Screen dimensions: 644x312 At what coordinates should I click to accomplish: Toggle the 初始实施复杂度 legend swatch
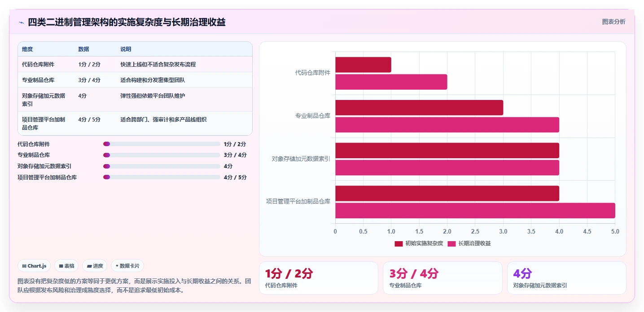tap(399, 243)
